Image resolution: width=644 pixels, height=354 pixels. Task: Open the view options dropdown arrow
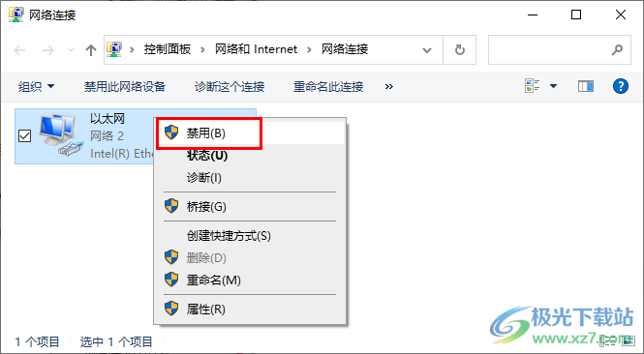553,86
